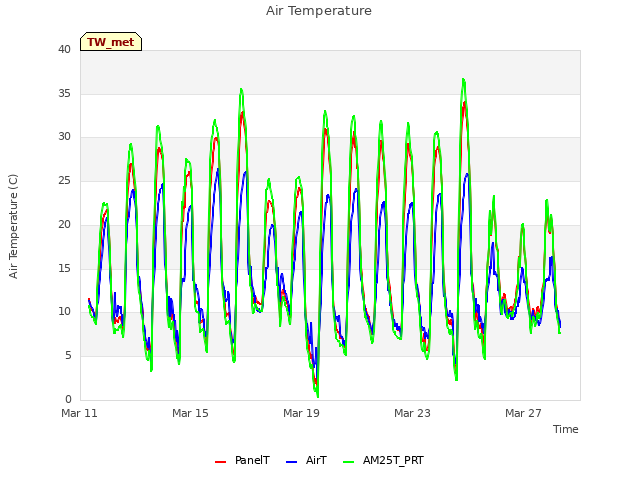
Task: Click the blue AirT legend swatch
Action: [x=291, y=462]
